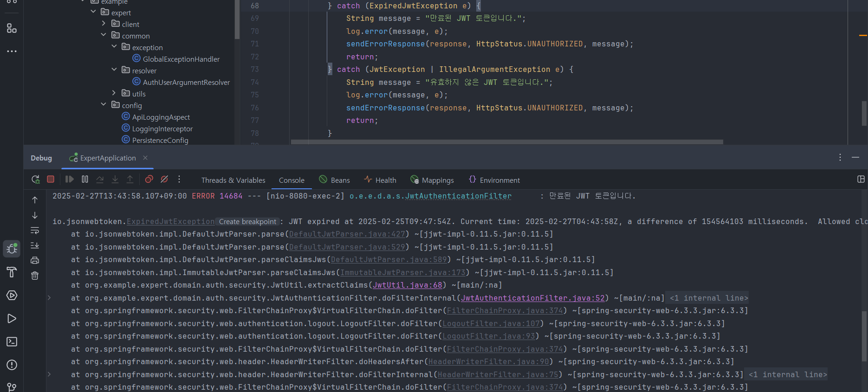Image resolution: width=868 pixels, height=392 pixels.
Task: Hide the Debug tool window
Action: coord(855,157)
